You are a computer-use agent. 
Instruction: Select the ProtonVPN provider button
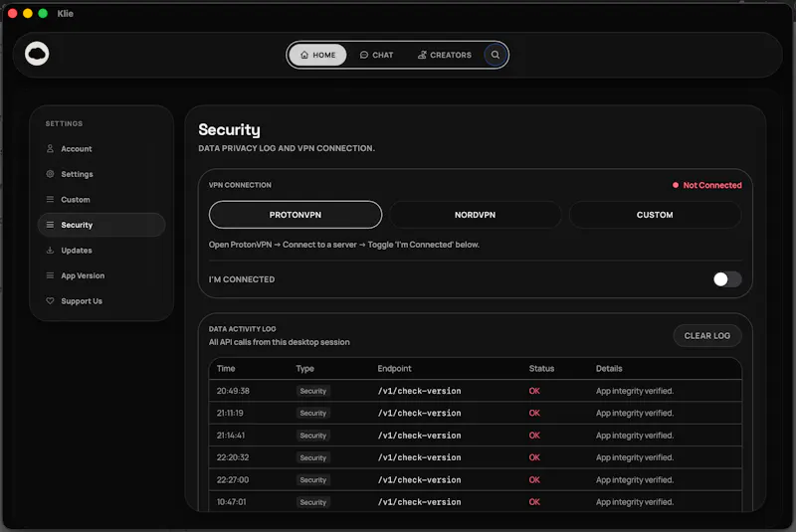[295, 215]
